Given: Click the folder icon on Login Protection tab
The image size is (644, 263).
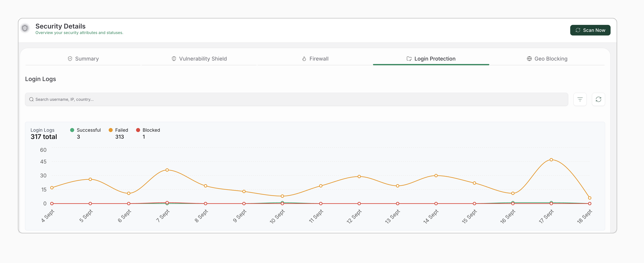Looking at the screenshot, I should (x=409, y=59).
